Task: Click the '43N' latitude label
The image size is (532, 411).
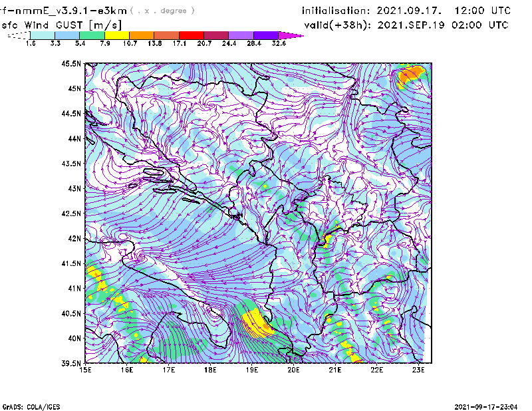Action: coord(74,188)
